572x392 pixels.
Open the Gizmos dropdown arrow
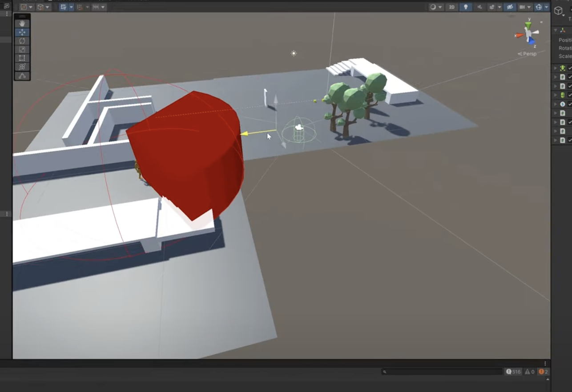point(547,7)
